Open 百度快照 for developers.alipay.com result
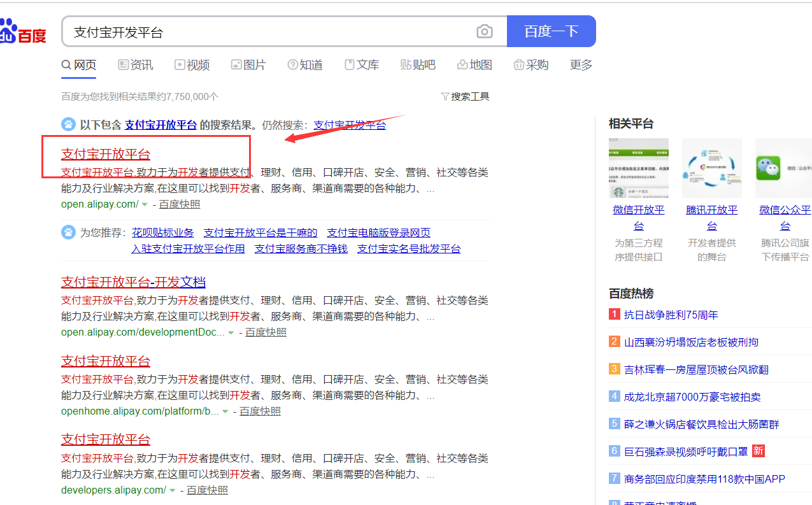Image resolution: width=812 pixels, height=505 pixels. coord(207,490)
